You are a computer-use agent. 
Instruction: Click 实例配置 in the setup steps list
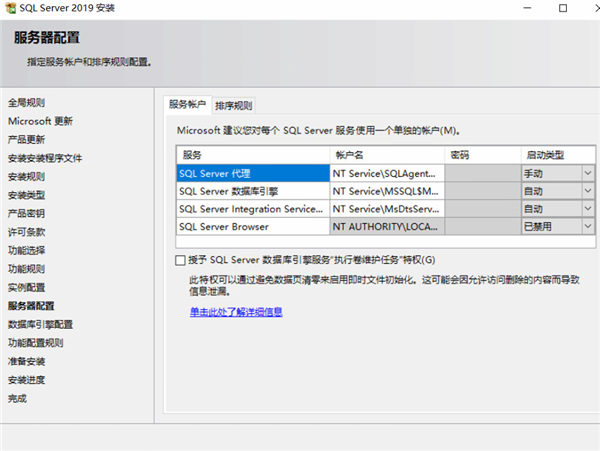pos(26,287)
